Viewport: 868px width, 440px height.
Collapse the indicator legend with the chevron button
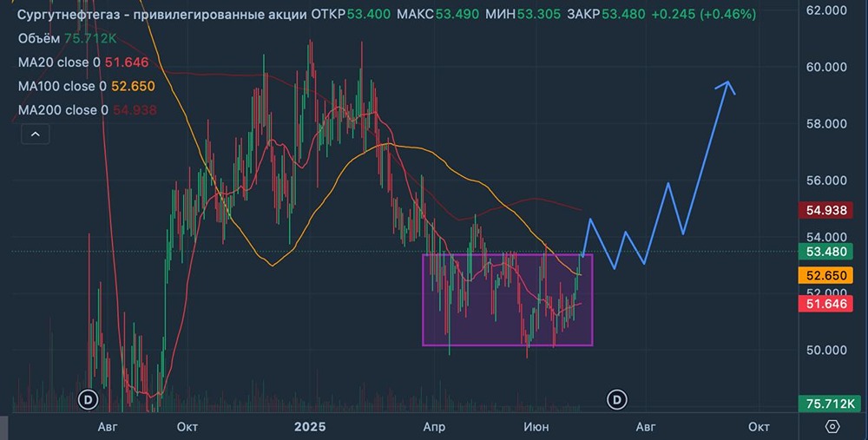tap(35, 134)
